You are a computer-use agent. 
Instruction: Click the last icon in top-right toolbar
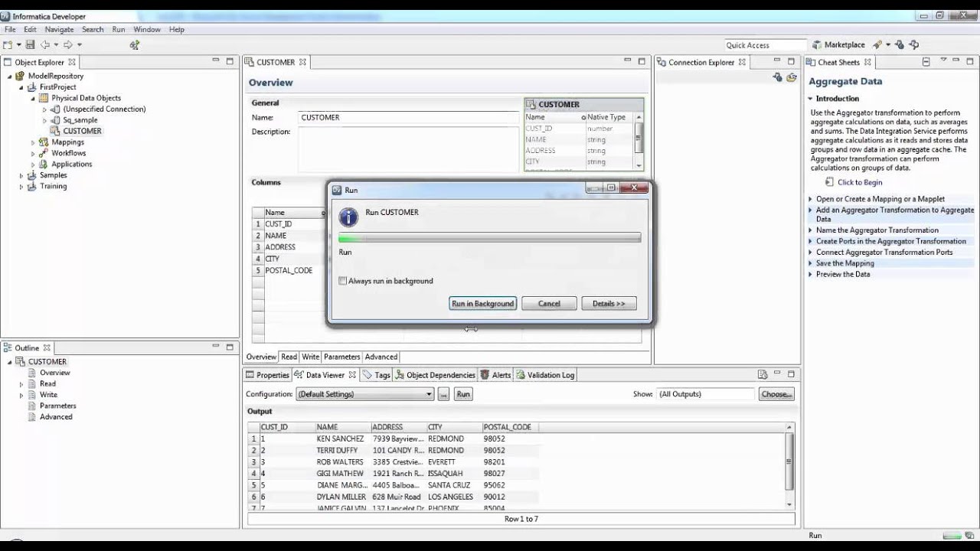click(914, 45)
